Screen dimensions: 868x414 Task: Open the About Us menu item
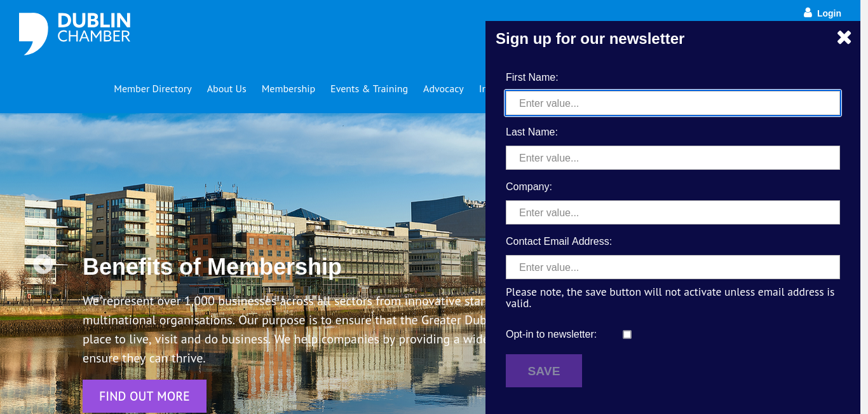(x=226, y=89)
